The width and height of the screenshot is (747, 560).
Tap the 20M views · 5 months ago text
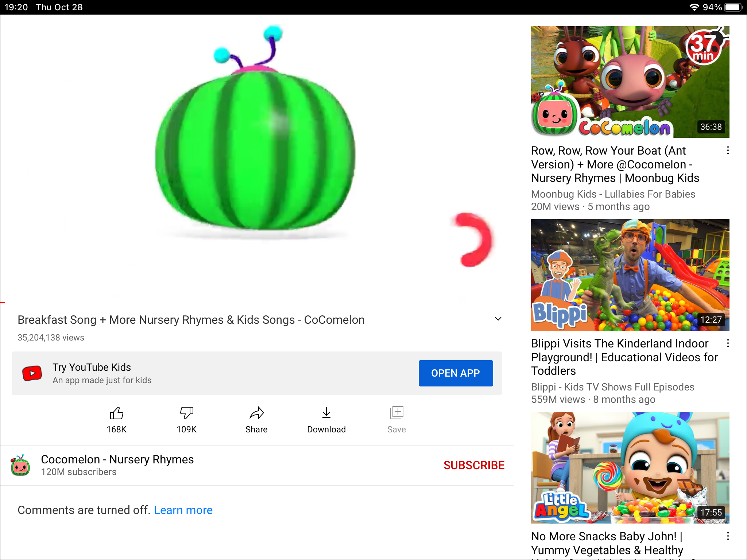[x=590, y=207]
